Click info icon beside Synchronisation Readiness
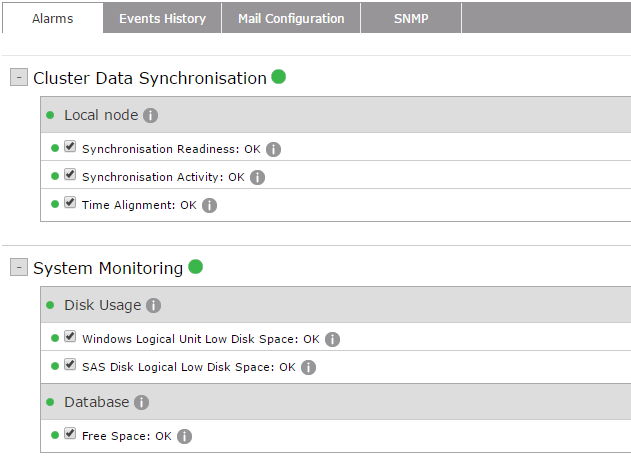The height and width of the screenshot is (457, 631). (x=273, y=149)
